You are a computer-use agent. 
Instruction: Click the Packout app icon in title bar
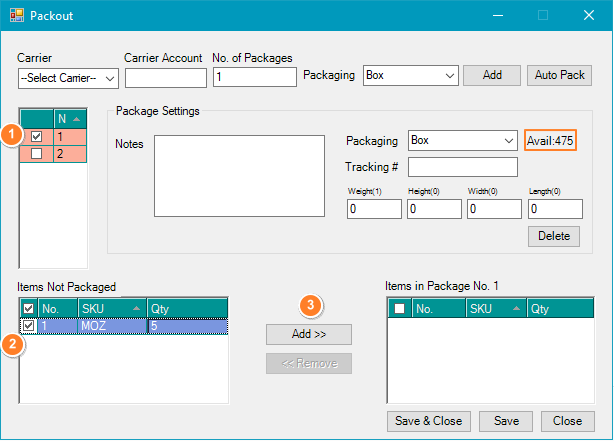16,16
